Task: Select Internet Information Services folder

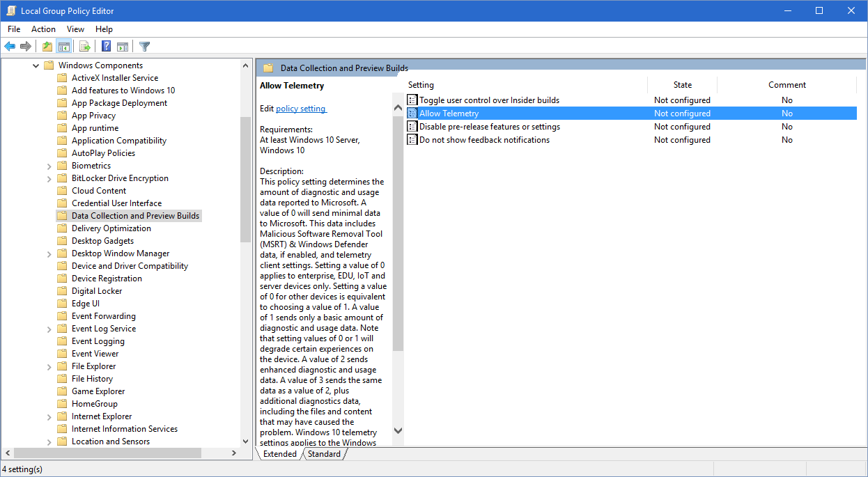Action: click(x=125, y=429)
